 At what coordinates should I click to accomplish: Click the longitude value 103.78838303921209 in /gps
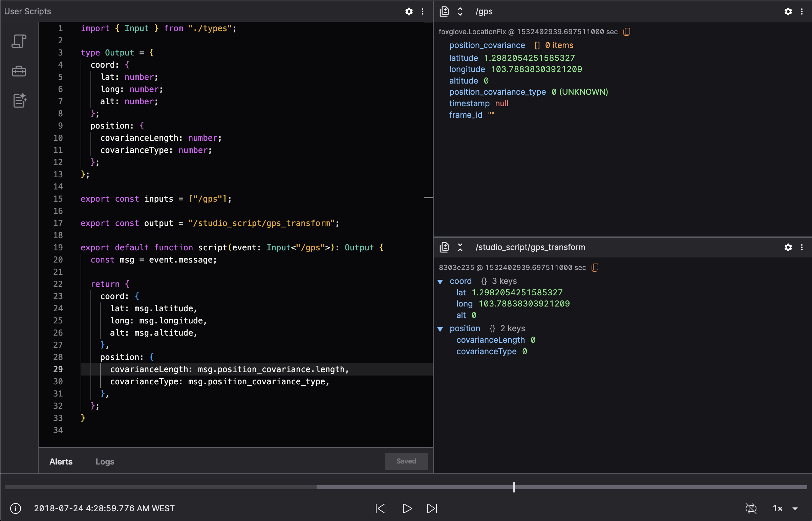[536, 69]
